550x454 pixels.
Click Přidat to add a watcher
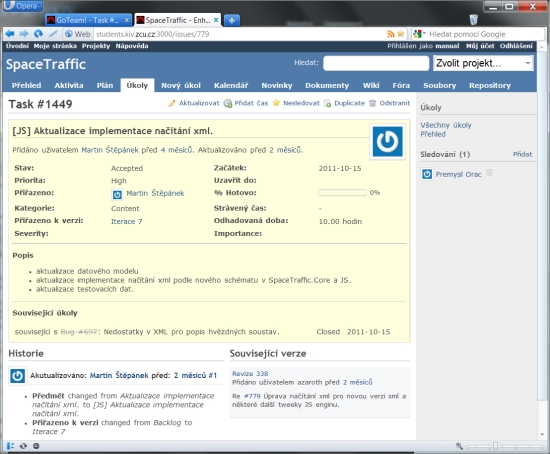pyautogui.click(x=522, y=154)
